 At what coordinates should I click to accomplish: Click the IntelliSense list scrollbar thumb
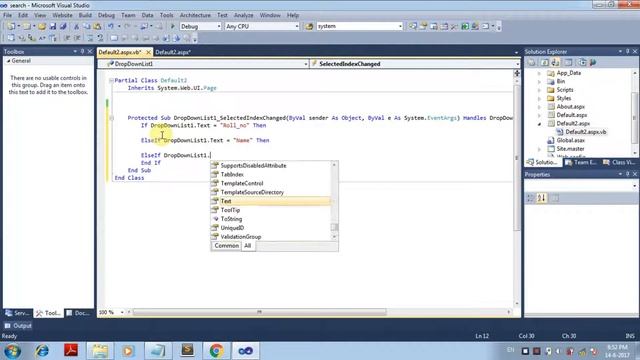click(x=334, y=227)
